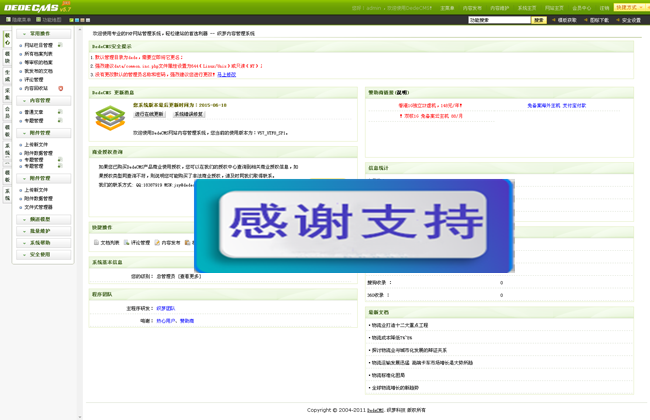Click the arrow icon beside 安全设置
Image resolution: width=650 pixels, height=420 pixels.
click(x=618, y=20)
